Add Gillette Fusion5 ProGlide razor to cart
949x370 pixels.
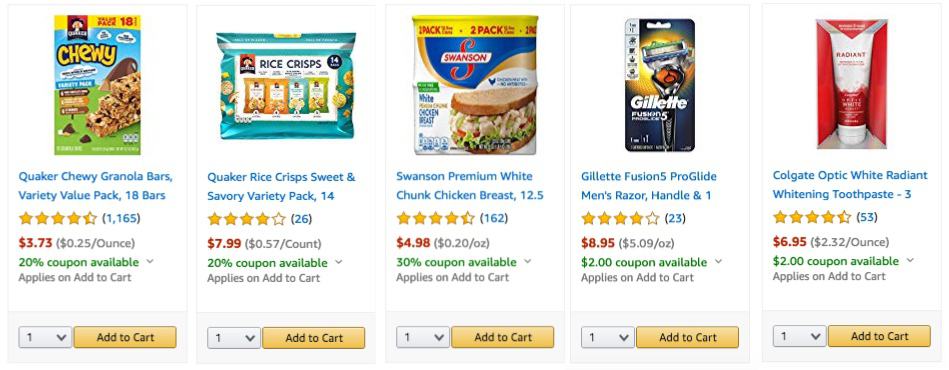[688, 337]
